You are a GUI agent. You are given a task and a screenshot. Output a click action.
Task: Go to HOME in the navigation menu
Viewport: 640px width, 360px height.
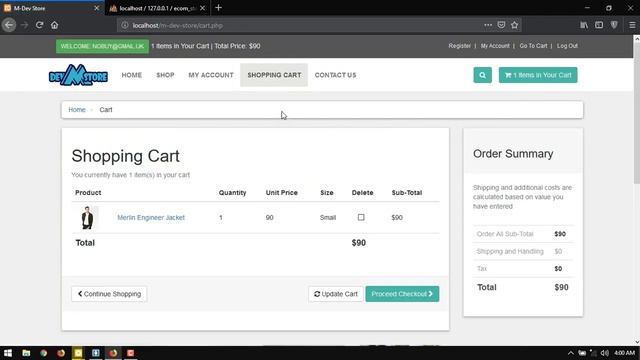point(132,75)
